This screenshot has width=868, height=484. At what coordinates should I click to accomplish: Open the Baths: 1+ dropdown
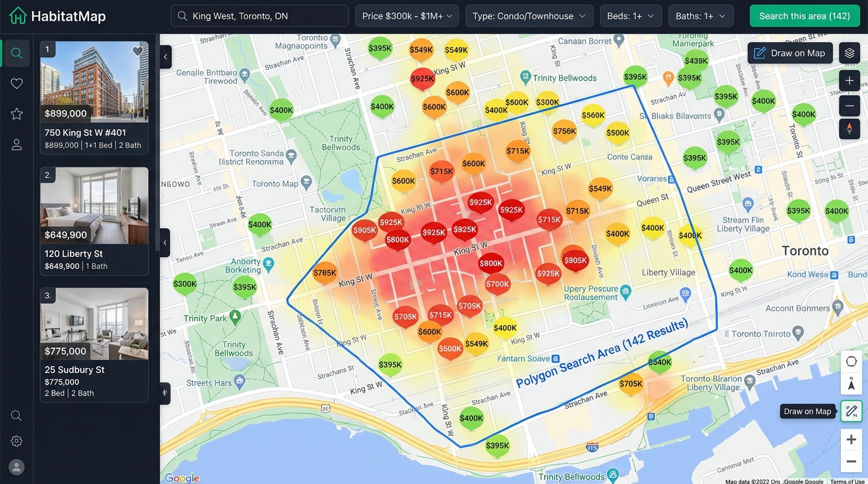[x=701, y=16]
